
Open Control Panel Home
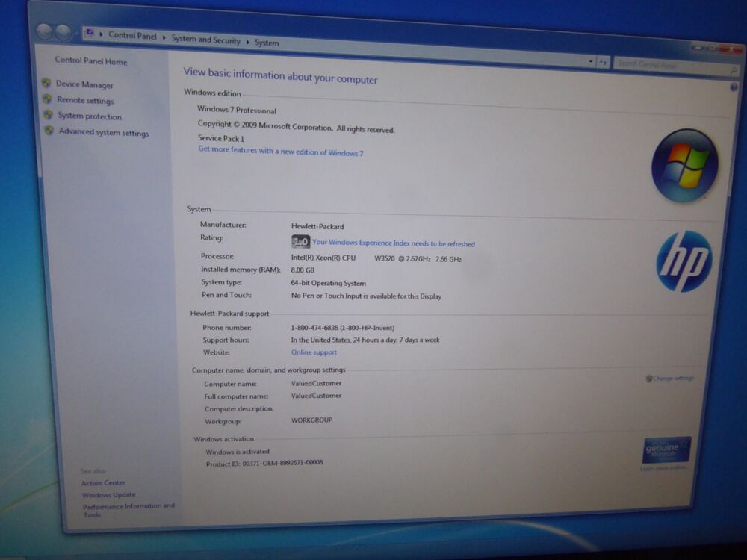click(91, 61)
